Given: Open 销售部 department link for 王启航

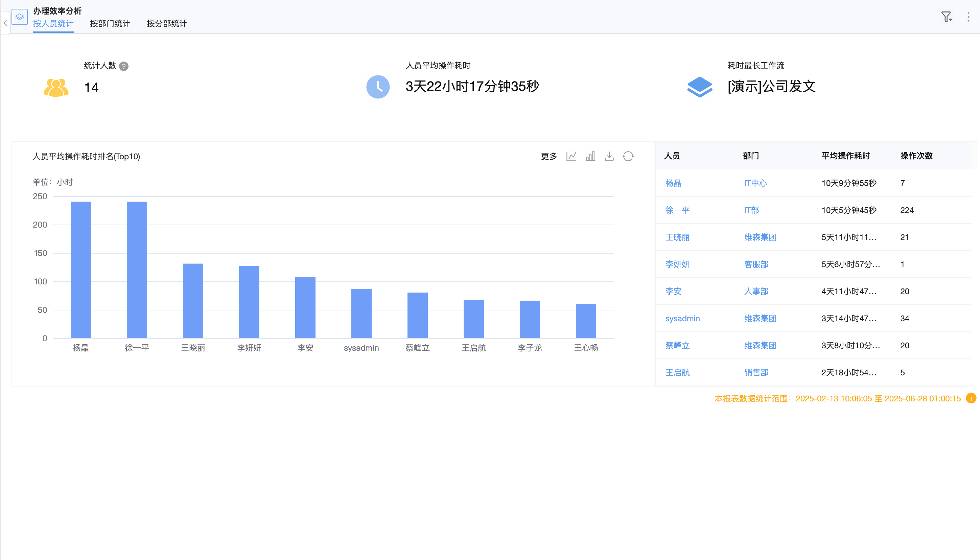Looking at the screenshot, I should click(756, 372).
